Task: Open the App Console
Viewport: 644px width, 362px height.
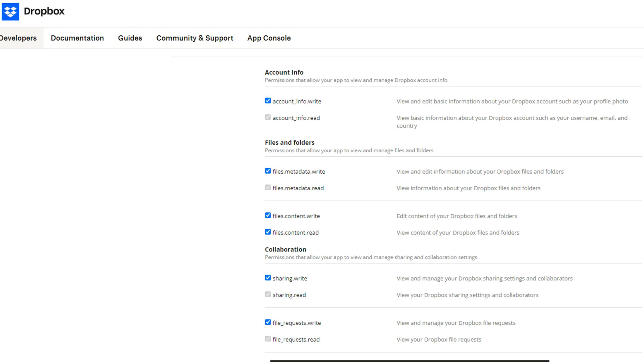Action: pyautogui.click(x=269, y=38)
